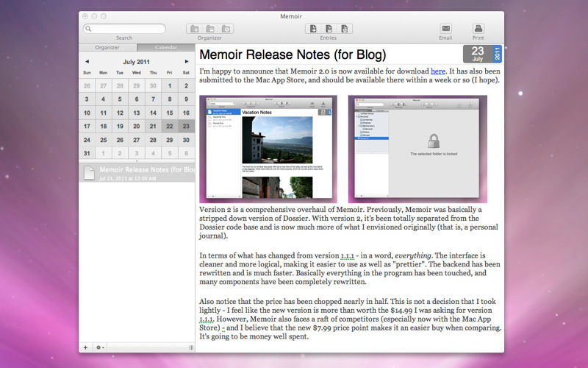Select July 19 in calendar
Screen dimensions: 588x368
click(120, 126)
